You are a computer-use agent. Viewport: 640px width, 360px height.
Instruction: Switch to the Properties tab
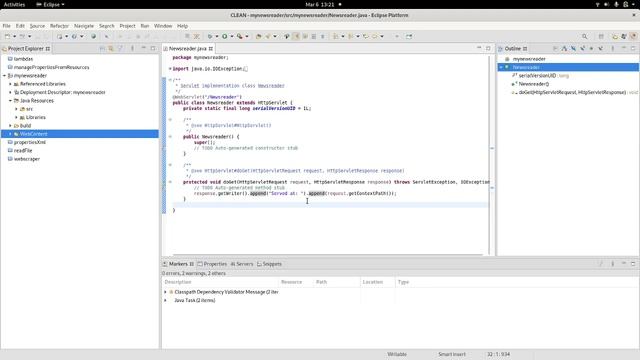212,264
